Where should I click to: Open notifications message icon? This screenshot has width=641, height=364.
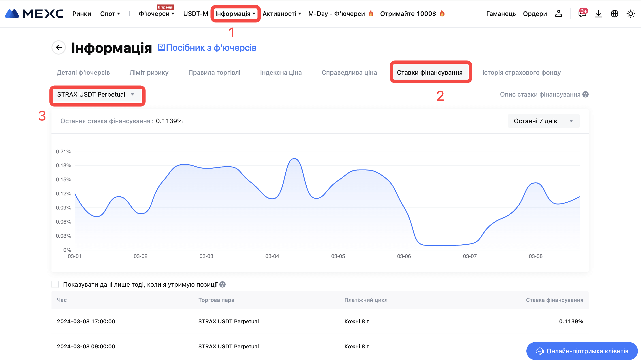(x=582, y=14)
